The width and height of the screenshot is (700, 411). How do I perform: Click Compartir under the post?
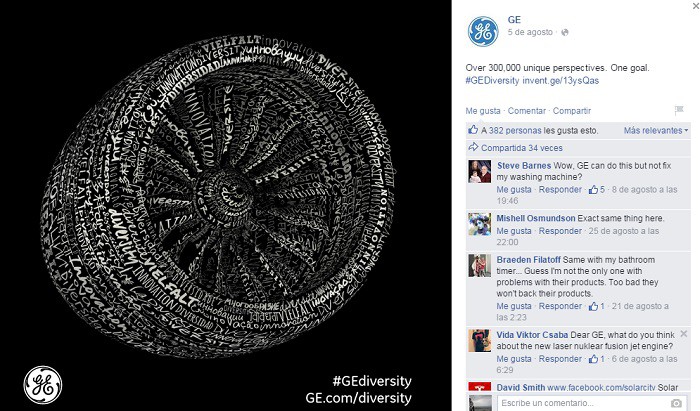571,111
